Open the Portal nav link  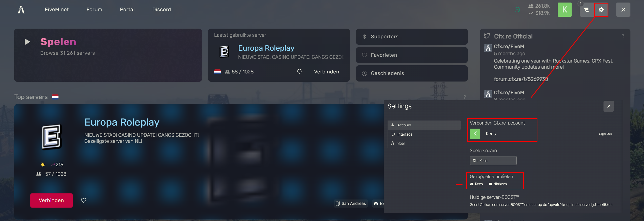click(x=127, y=9)
